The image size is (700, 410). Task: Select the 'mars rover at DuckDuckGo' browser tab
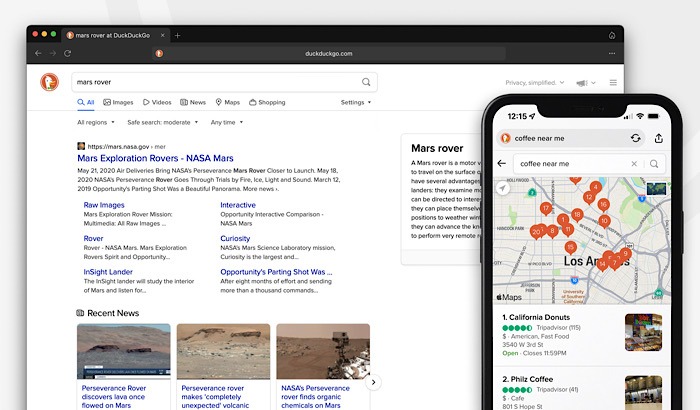(x=115, y=35)
